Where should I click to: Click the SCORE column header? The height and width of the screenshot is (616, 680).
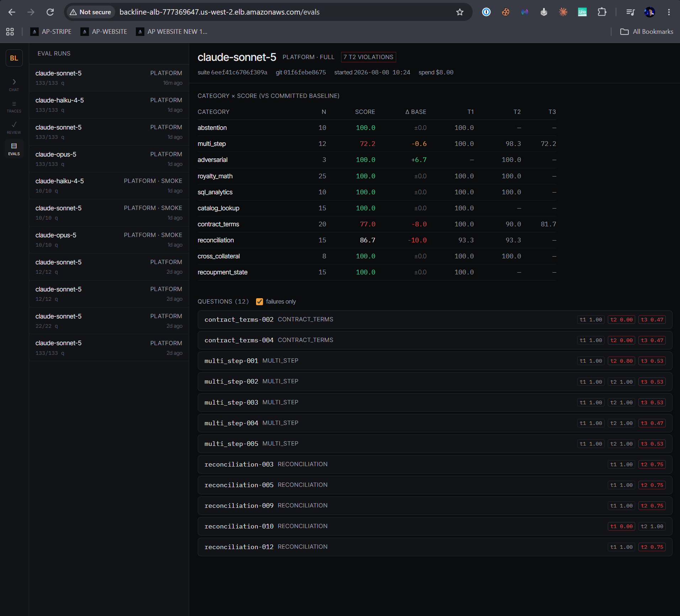tap(365, 112)
